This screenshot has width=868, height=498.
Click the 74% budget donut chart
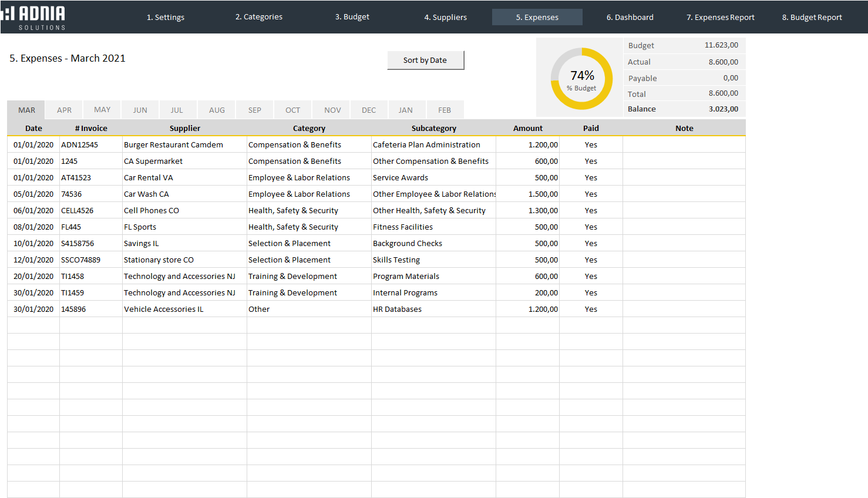click(x=581, y=79)
